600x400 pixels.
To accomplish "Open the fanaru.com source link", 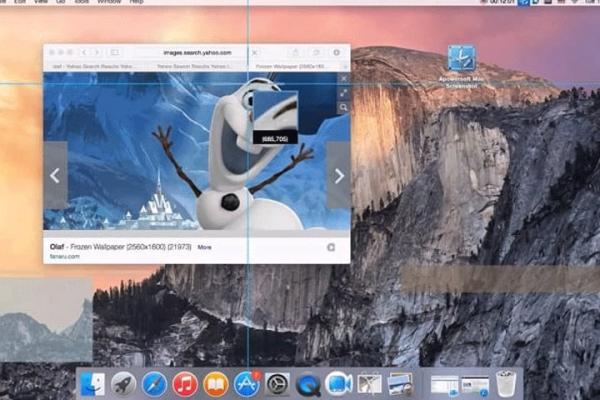I will (65, 256).
